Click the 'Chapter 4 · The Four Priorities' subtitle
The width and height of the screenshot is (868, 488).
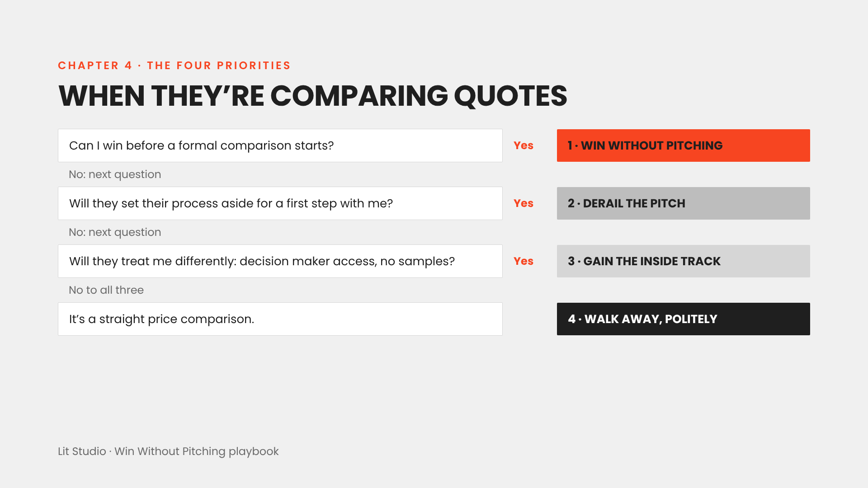point(174,66)
